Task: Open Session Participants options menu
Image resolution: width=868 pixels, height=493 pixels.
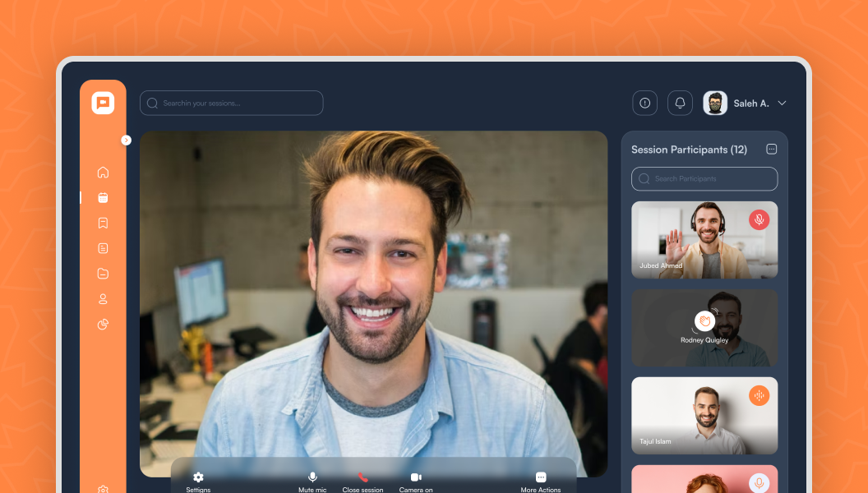Action: (771, 150)
